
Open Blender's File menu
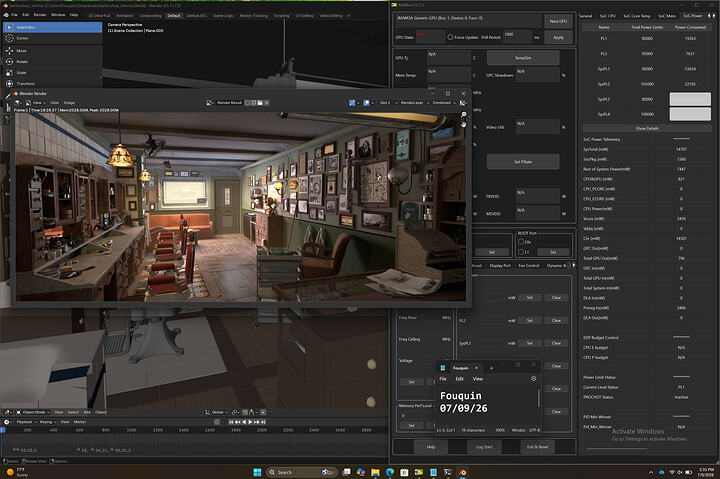(14, 15)
